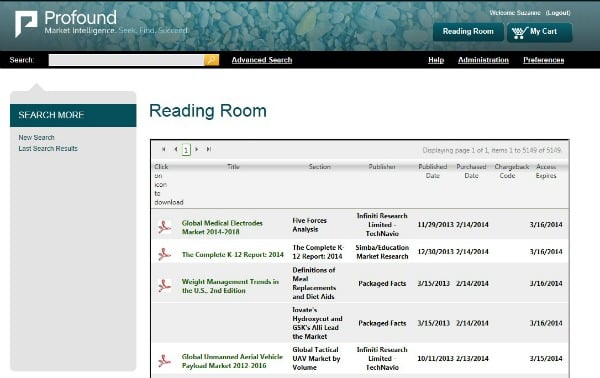Sort by Published Date column header
The width and height of the screenshot is (600, 378).
(x=433, y=171)
